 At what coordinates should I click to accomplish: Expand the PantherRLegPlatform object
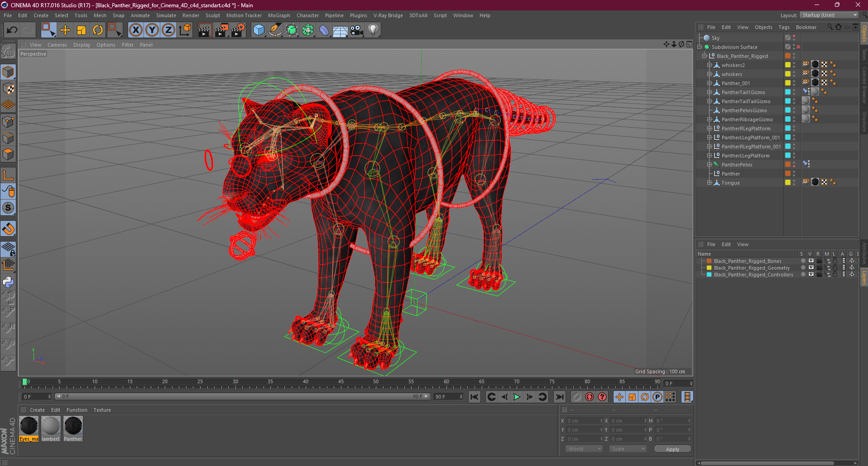710,128
